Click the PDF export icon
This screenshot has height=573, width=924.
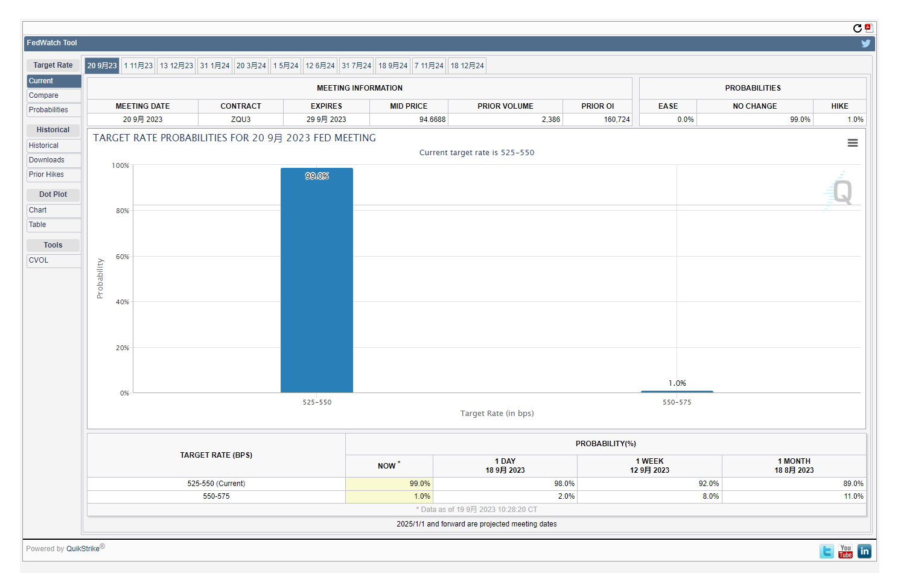868,28
